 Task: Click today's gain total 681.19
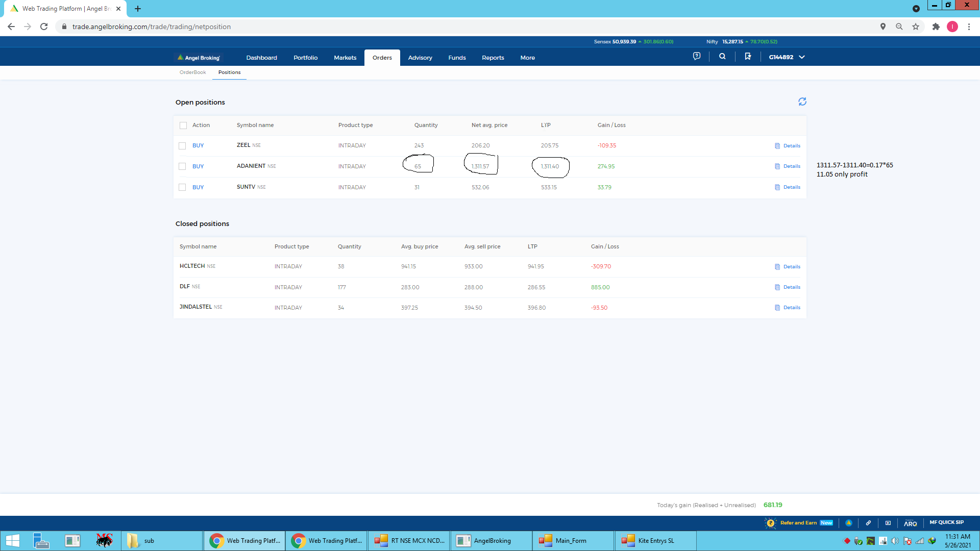point(773,505)
